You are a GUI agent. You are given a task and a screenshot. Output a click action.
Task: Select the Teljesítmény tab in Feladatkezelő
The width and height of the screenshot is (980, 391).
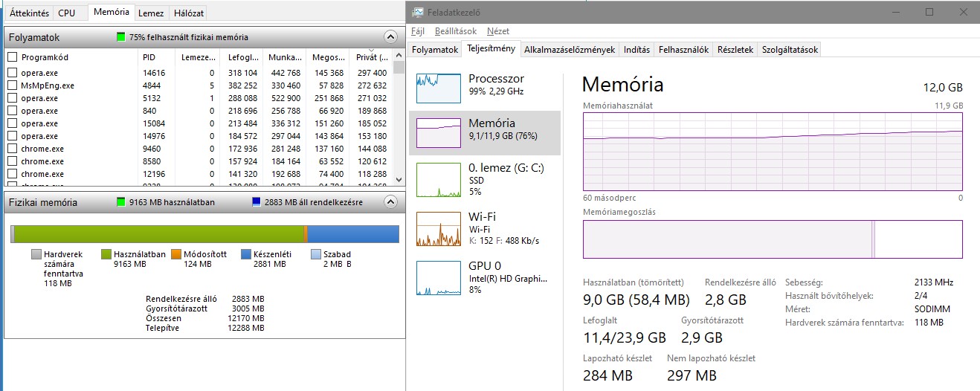(x=491, y=49)
